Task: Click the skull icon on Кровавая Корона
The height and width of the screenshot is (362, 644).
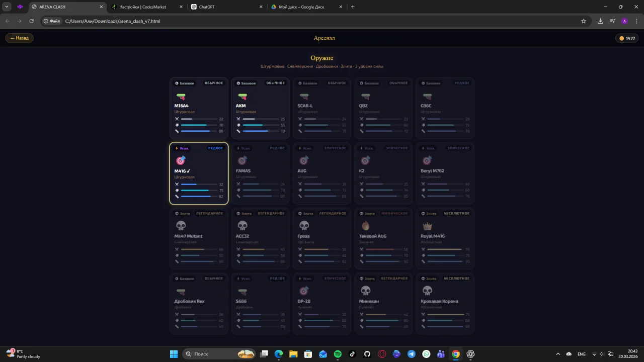Action: click(427, 291)
